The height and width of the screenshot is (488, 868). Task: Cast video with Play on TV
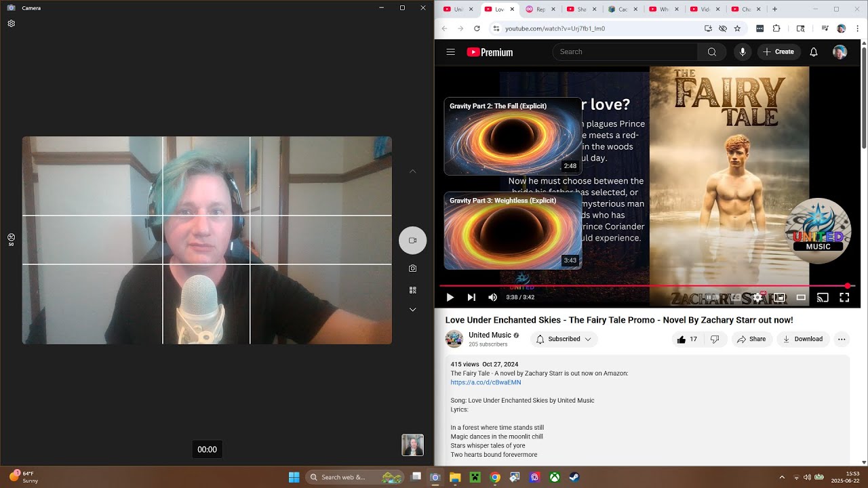(x=823, y=297)
